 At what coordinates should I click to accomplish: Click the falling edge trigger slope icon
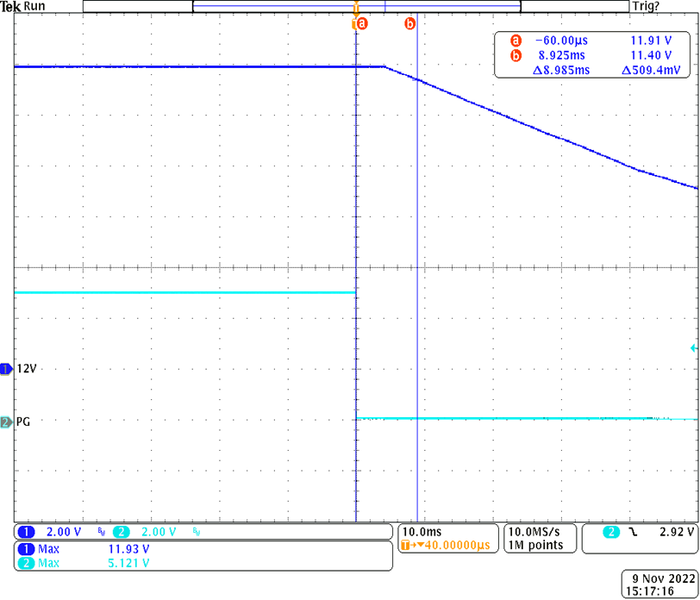(x=633, y=532)
